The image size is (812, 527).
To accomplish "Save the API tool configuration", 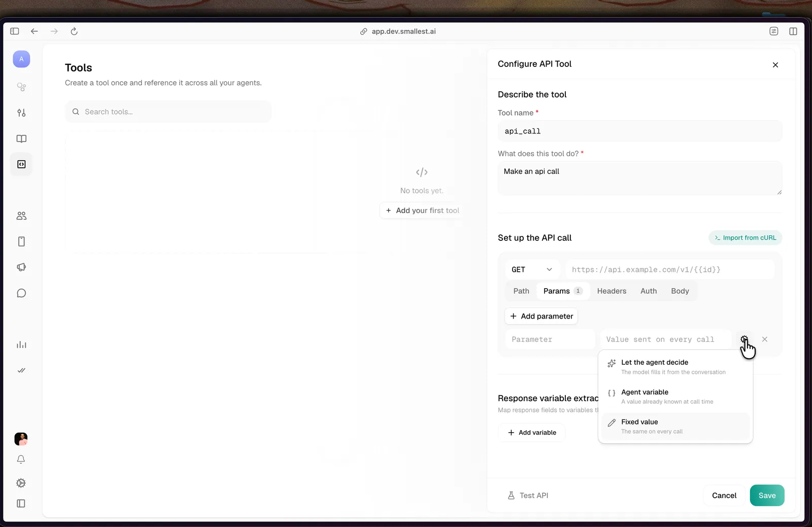I will (767, 496).
